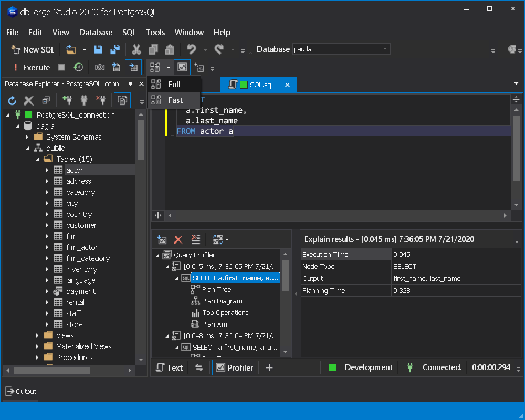Toggle the Query Profiler mode button
This screenshot has width=525, height=420.
click(x=182, y=67)
